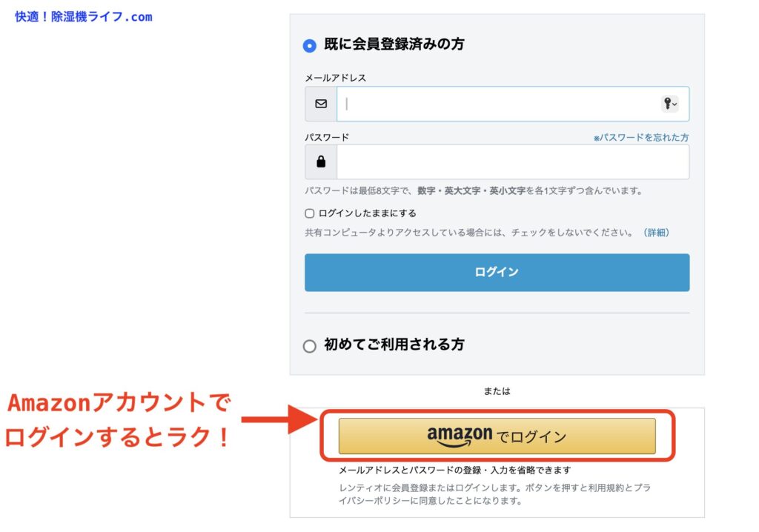This screenshot has width=759, height=532.
Task: Click the password manager key icon
Action: pos(666,104)
